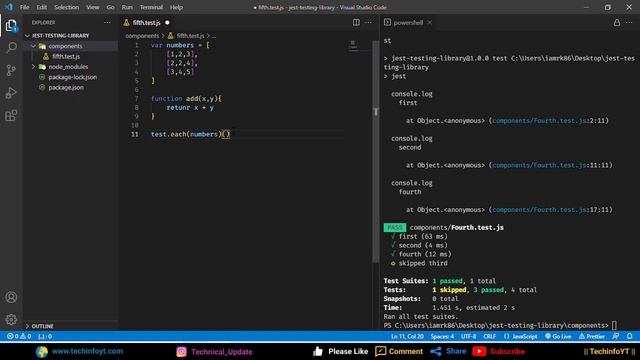Open the Extensions view
Image resolution: width=640 pixels, height=360 pixels.
pos(11,116)
